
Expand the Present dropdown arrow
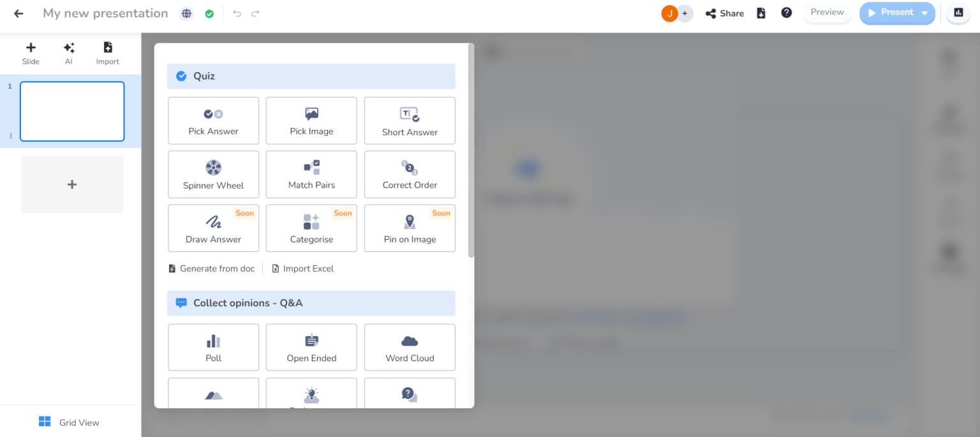(x=924, y=13)
